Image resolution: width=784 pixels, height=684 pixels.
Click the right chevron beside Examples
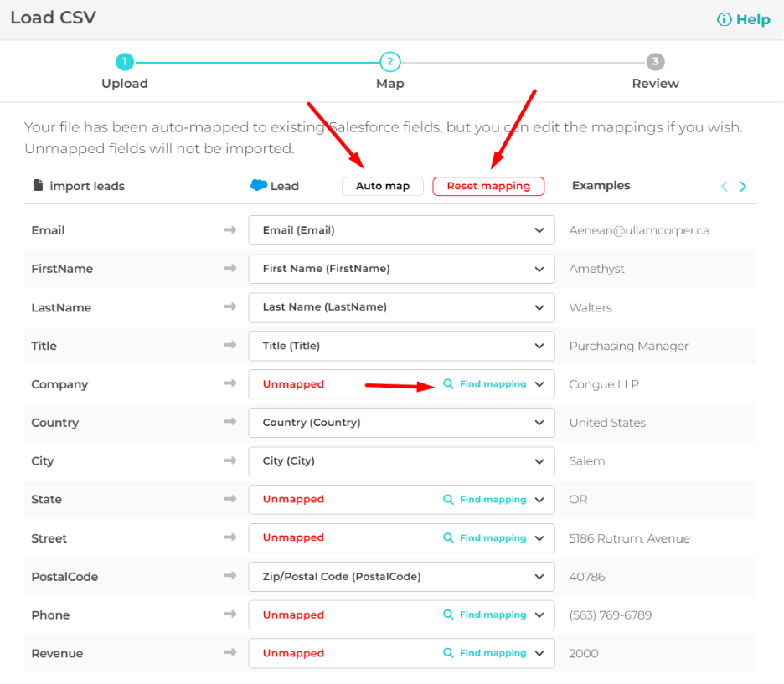(x=742, y=186)
